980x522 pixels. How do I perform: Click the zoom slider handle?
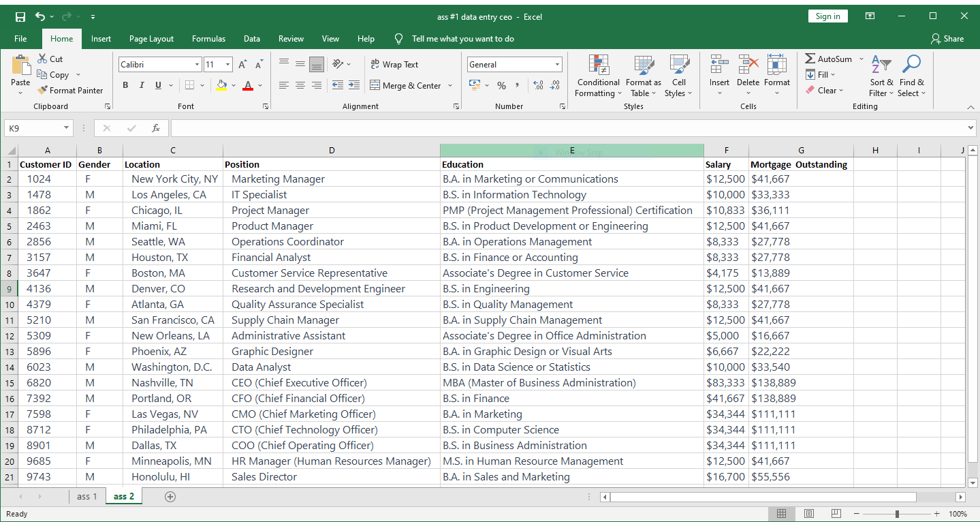[x=897, y=514]
